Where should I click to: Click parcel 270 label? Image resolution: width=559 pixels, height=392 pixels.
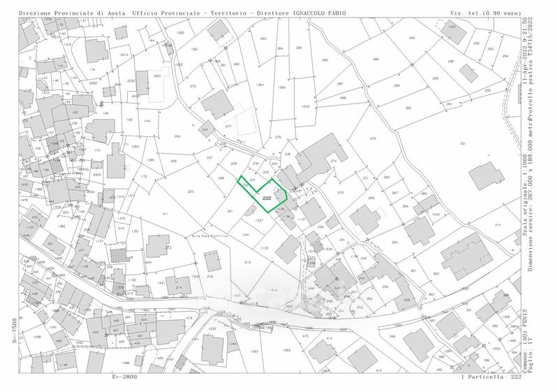pyautogui.click(x=373, y=138)
